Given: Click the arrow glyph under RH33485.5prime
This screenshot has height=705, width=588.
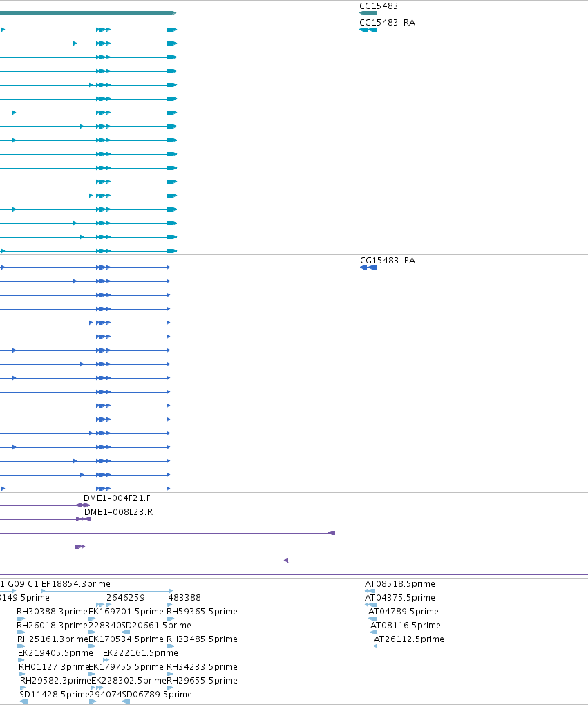Looking at the screenshot, I should pos(170,646).
